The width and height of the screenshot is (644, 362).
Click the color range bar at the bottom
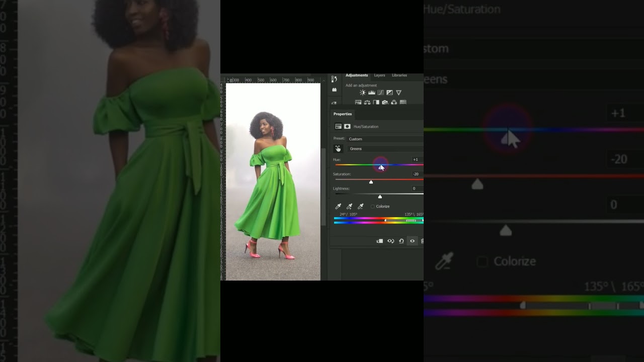point(379,220)
